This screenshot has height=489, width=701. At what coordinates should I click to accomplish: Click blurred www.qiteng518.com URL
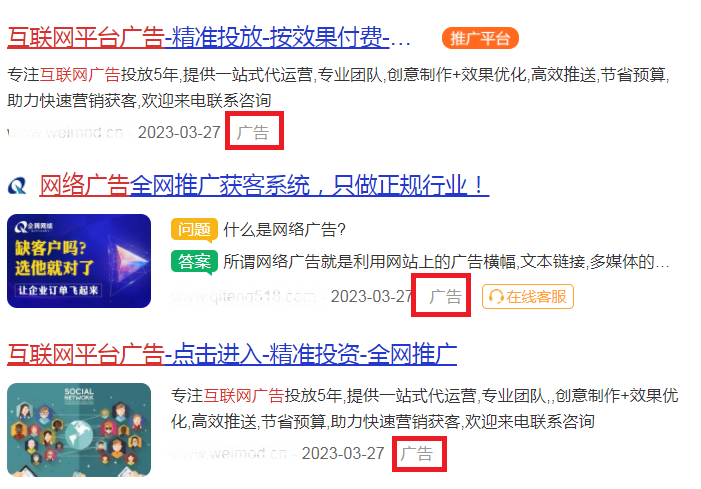(x=244, y=297)
